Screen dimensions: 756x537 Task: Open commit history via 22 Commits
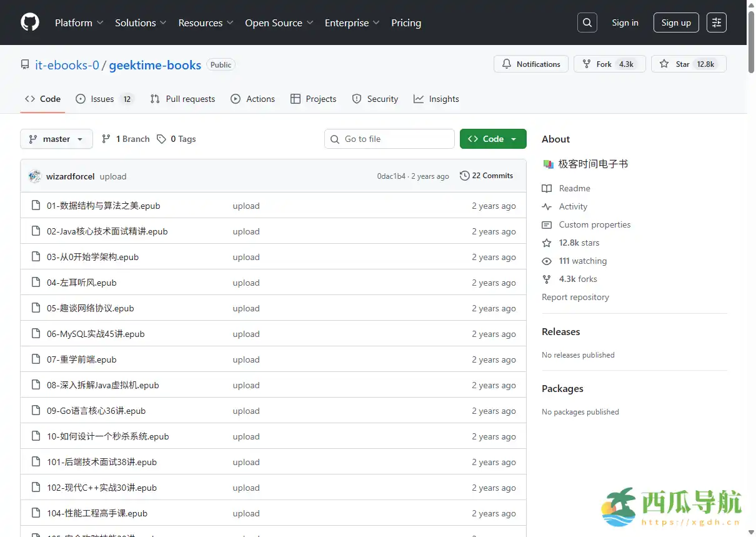486,176
